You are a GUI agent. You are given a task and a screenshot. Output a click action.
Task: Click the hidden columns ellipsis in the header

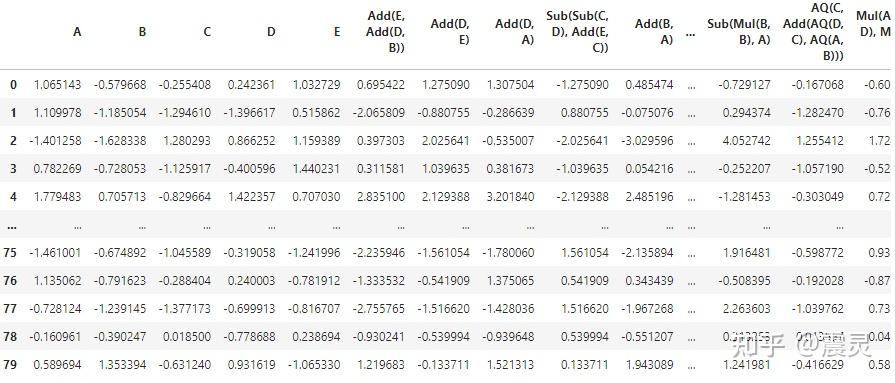click(691, 33)
